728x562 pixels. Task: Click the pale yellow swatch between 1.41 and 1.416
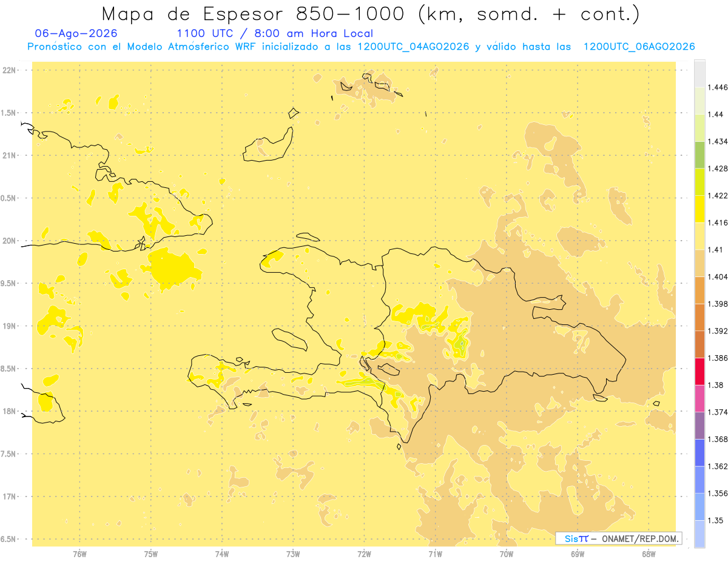699,236
